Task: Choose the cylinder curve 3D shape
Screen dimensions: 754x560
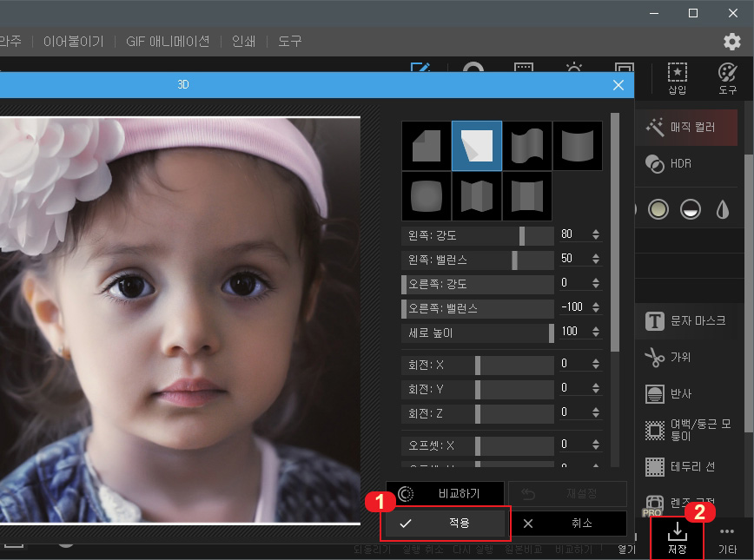Action: (578, 146)
